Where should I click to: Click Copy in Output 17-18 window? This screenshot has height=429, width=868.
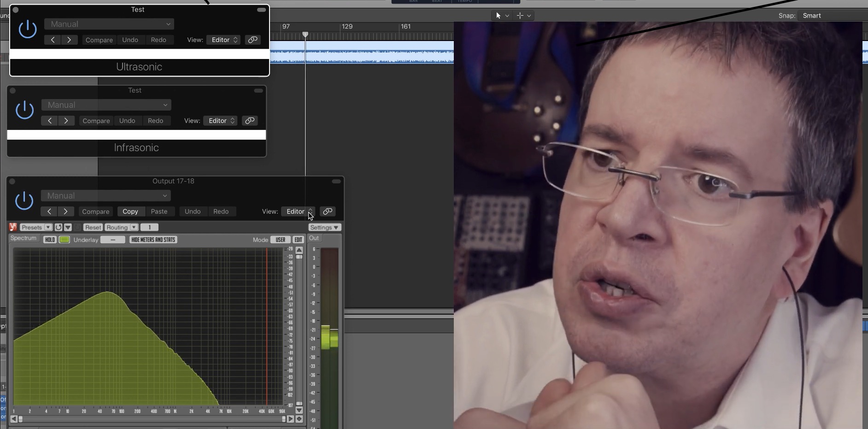[130, 212]
